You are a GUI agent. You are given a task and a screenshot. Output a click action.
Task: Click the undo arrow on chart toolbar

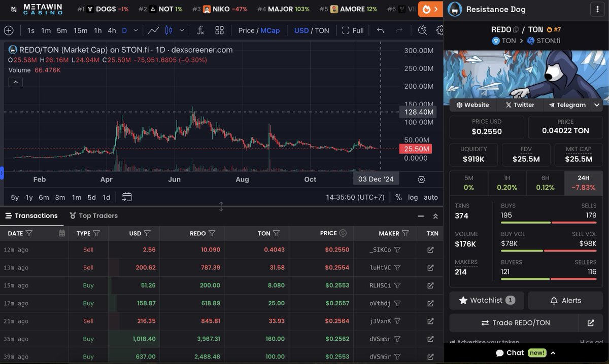click(x=380, y=30)
